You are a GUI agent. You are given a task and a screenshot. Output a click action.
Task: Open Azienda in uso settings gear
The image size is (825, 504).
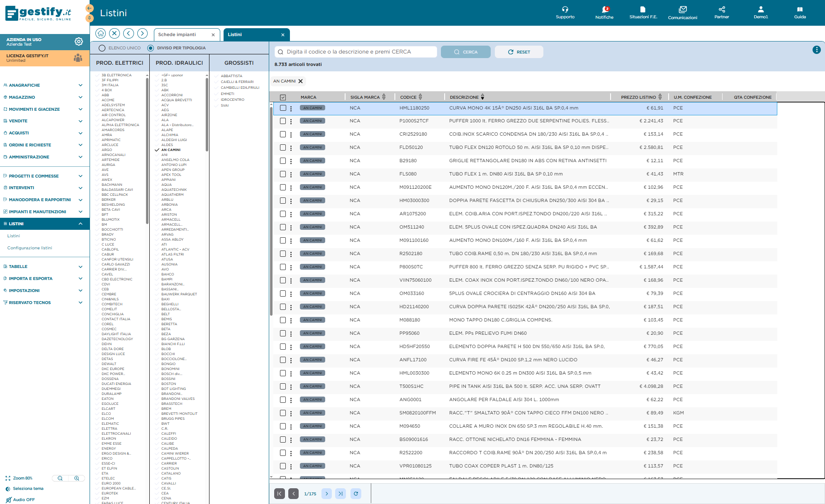tap(79, 41)
